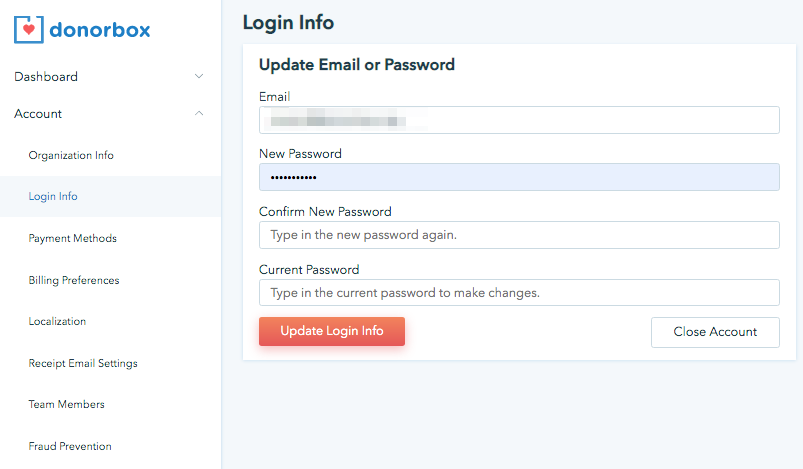The width and height of the screenshot is (803, 469).
Task: Navigate to Localization settings
Action: [x=57, y=321]
